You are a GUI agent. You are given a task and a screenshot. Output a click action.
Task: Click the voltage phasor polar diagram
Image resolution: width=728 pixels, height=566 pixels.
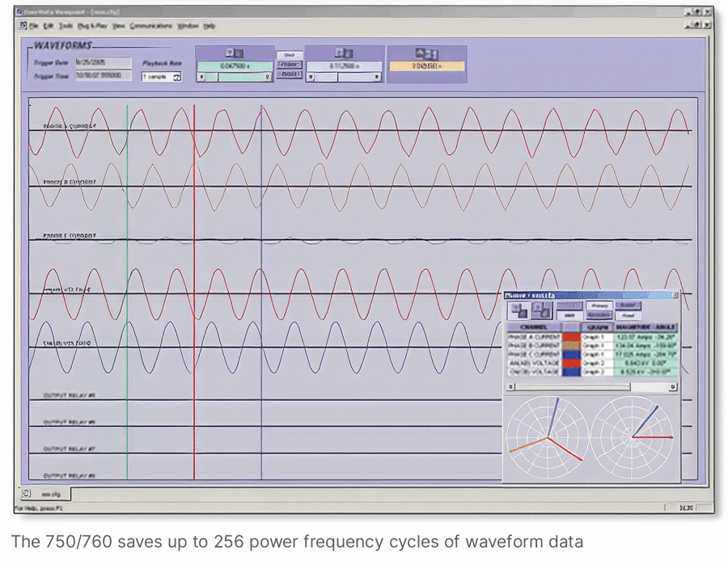pyautogui.click(x=632, y=437)
